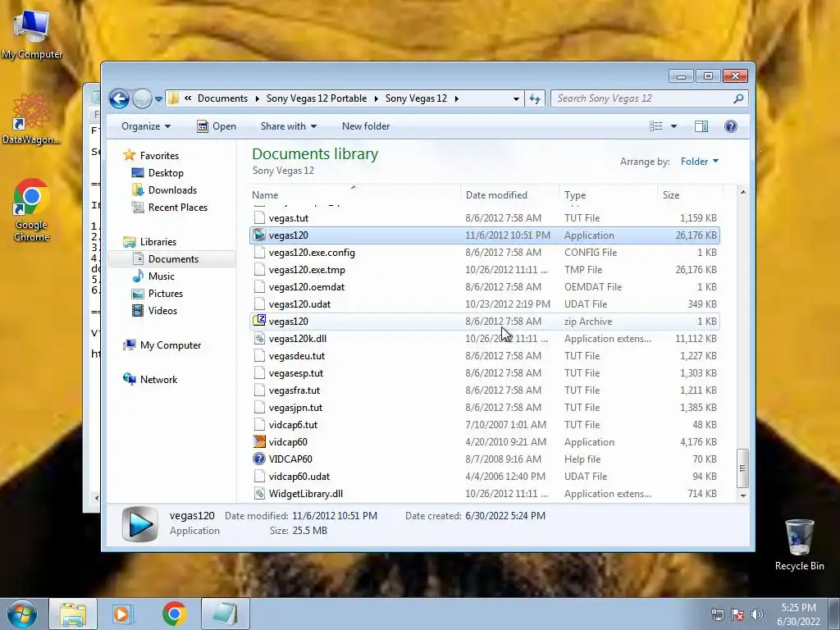Switch to Notepad taskbar window

225,614
